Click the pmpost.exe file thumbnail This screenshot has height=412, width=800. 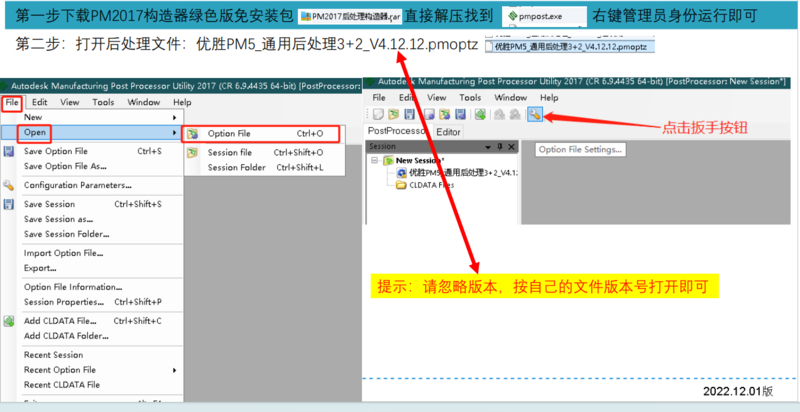[544, 17]
